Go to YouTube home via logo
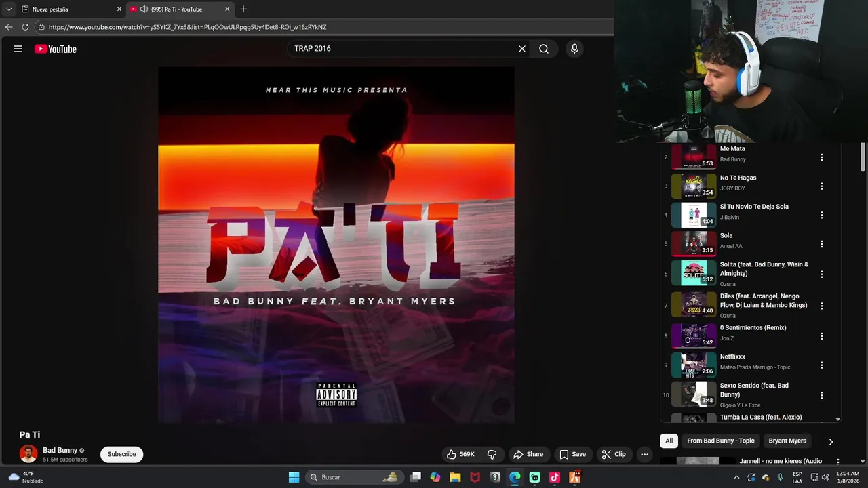868x488 pixels. [x=56, y=49]
